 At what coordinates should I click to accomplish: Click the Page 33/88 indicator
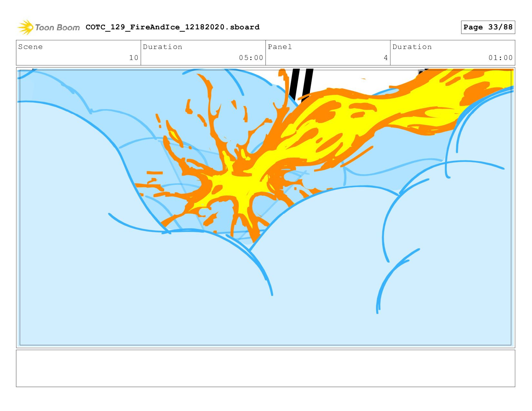(x=488, y=27)
